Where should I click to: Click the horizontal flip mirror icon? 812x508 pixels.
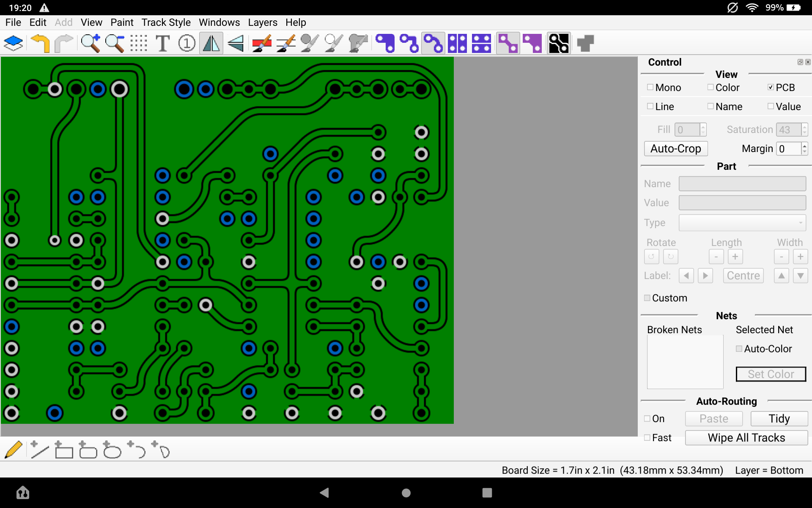coord(211,43)
